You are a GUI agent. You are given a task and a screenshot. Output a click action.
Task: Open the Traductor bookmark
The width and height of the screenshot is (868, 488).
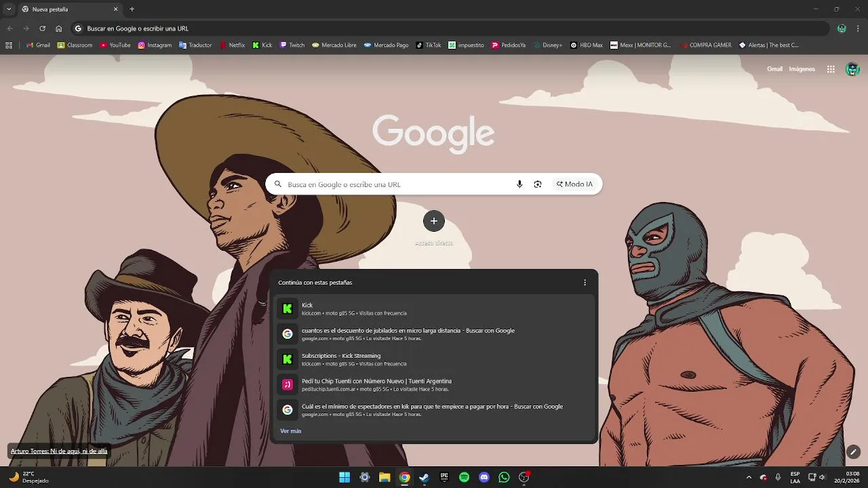pyautogui.click(x=195, y=45)
